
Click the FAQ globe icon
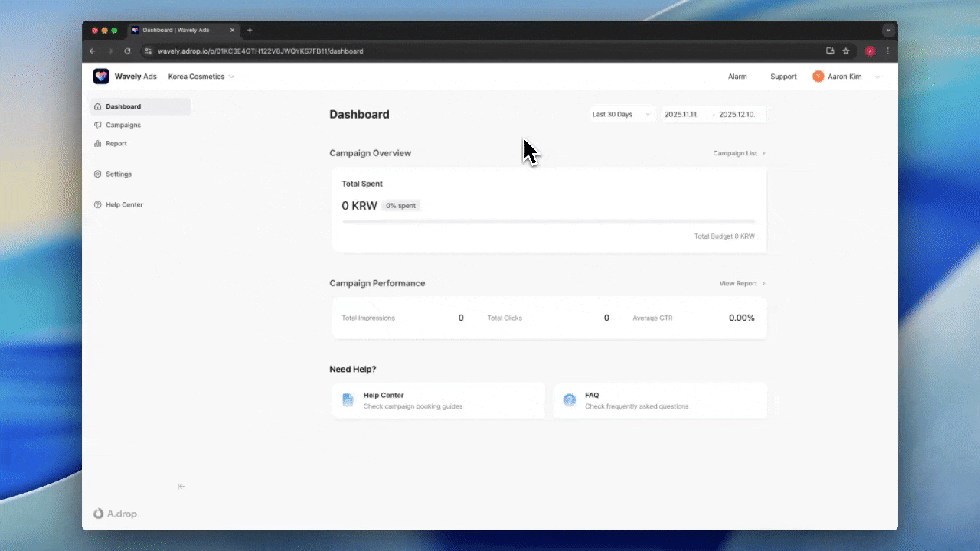[x=570, y=399]
